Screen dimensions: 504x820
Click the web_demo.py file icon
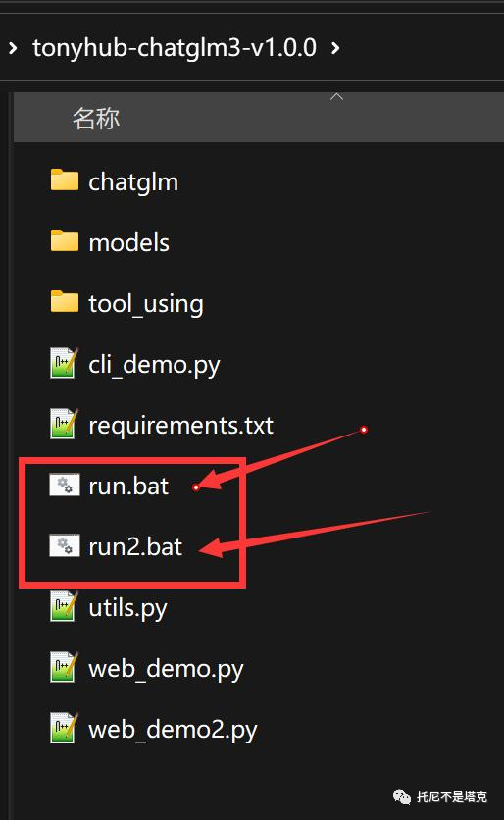[65, 667]
